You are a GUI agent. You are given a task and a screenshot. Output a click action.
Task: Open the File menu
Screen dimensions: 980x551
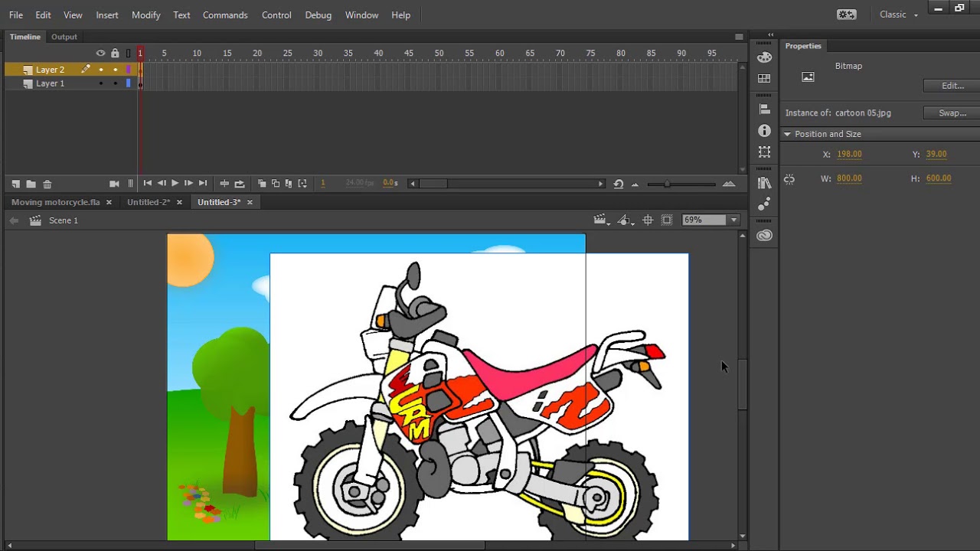point(16,15)
